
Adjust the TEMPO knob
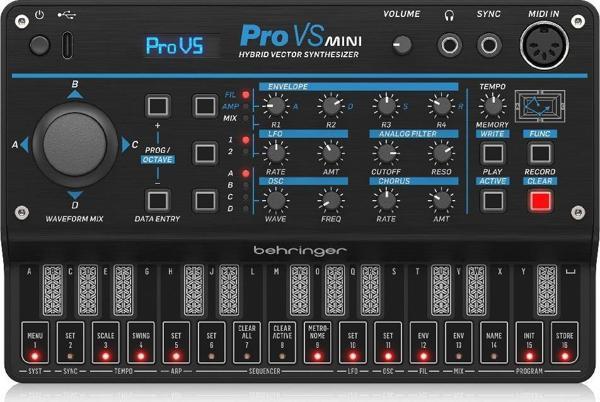pyautogui.click(x=493, y=106)
